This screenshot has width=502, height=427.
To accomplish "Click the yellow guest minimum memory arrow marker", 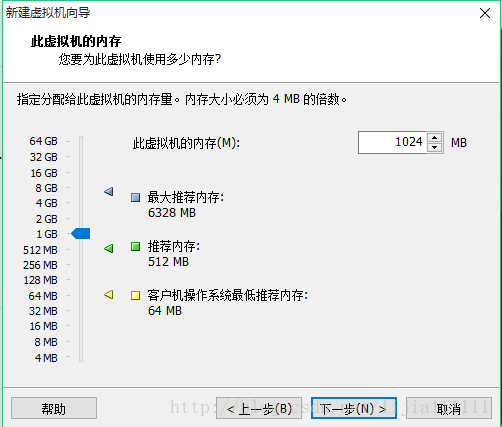I will point(109,295).
